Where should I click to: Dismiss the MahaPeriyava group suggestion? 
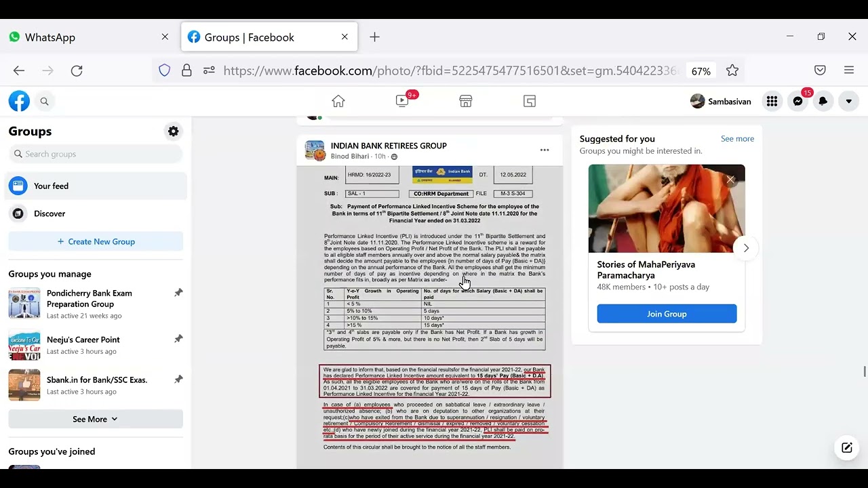pos(731,180)
